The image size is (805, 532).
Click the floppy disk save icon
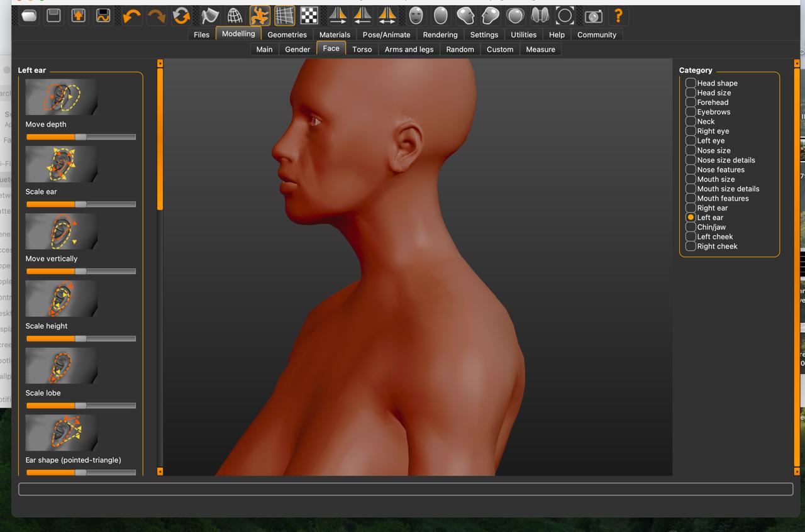tap(53, 16)
